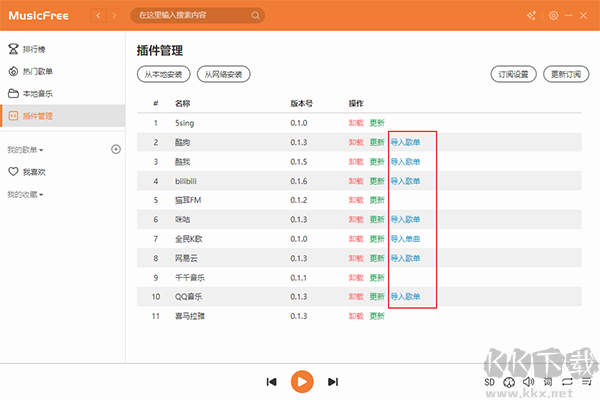
Task: Toggle the repeat mode icon
Action: point(567,382)
